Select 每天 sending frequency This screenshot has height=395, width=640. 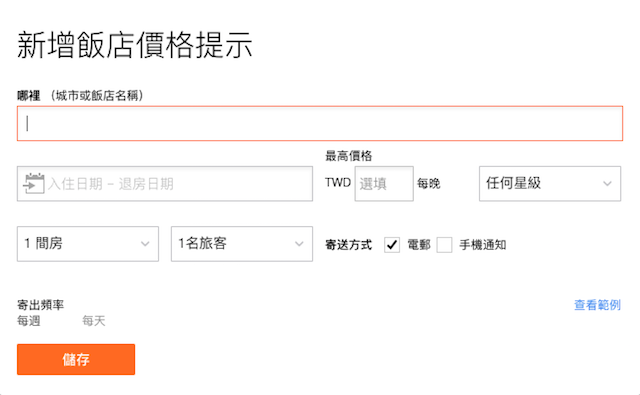coord(94,321)
